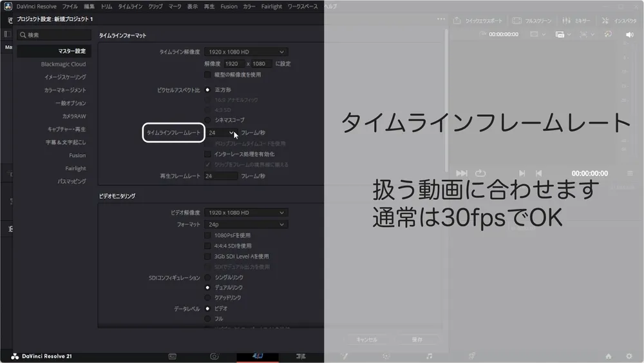644x363 pixels.
Task: Check the 1080PsFを使用 option
Action: click(207, 235)
